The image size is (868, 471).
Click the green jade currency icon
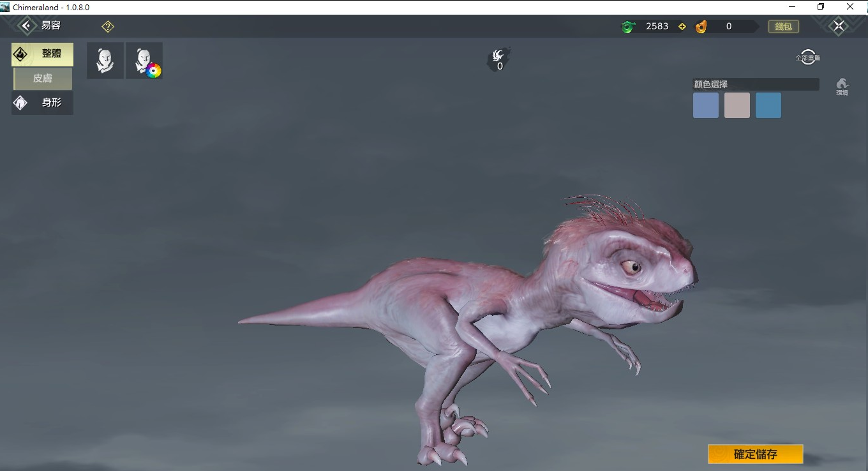pos(629,27)
